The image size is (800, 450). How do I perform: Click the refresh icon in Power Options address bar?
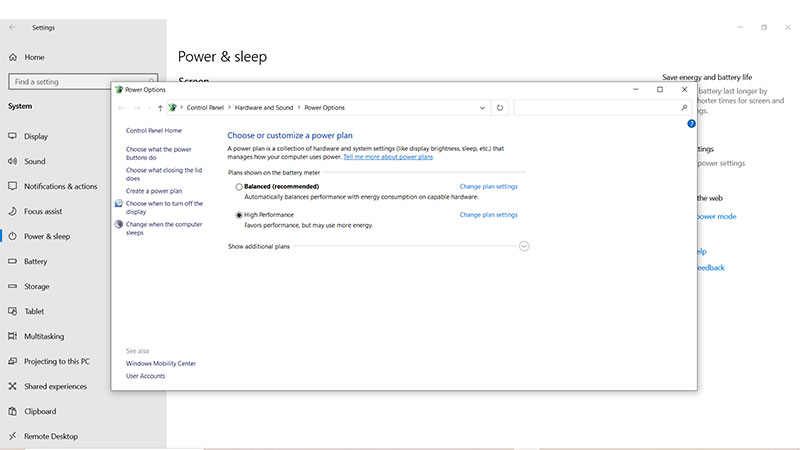click(x=500, y=108)
